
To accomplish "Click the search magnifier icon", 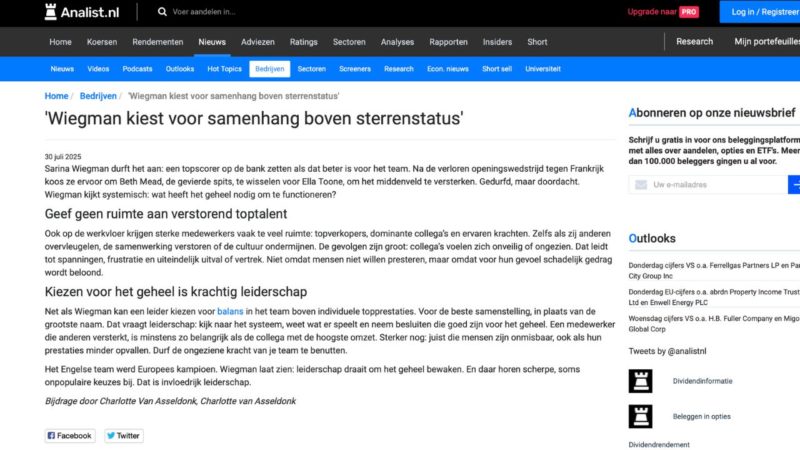I will (163, 12).
